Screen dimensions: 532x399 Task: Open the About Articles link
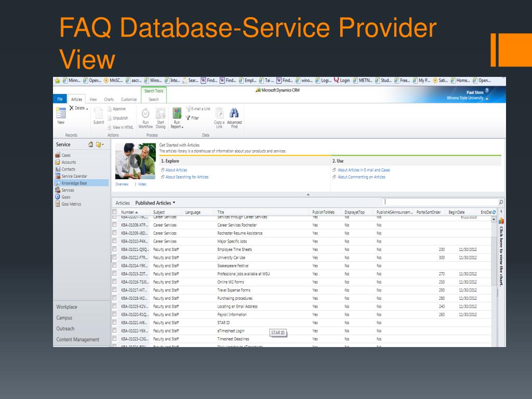coord(176,170)
